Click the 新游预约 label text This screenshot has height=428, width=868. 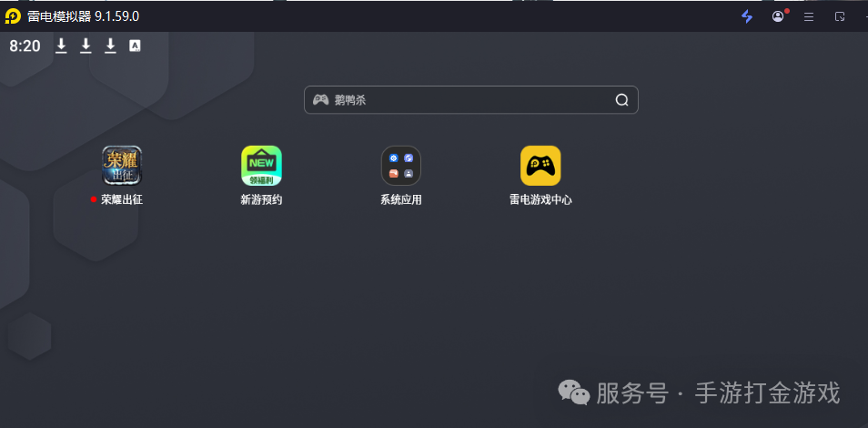261,199
